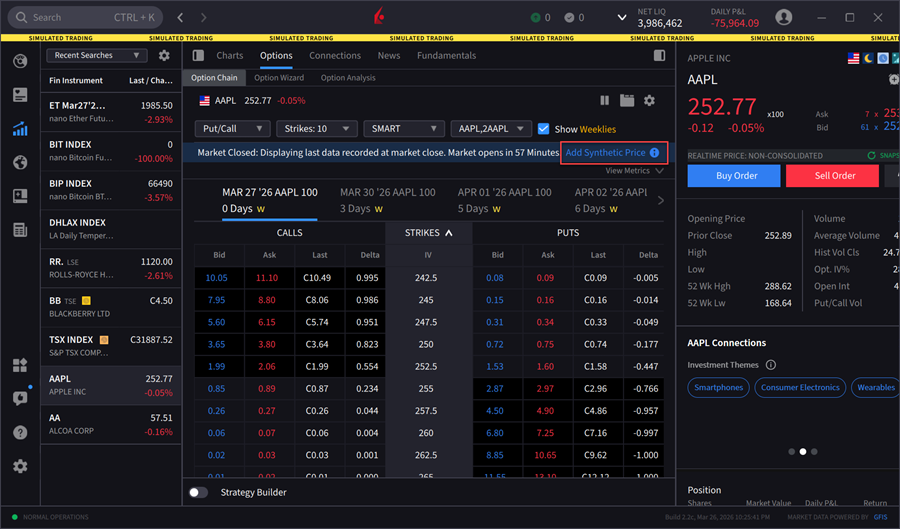Click the pause icon in option chain toolbar
The width and height of the screenshot is (900, 529).
coord(604,101)
